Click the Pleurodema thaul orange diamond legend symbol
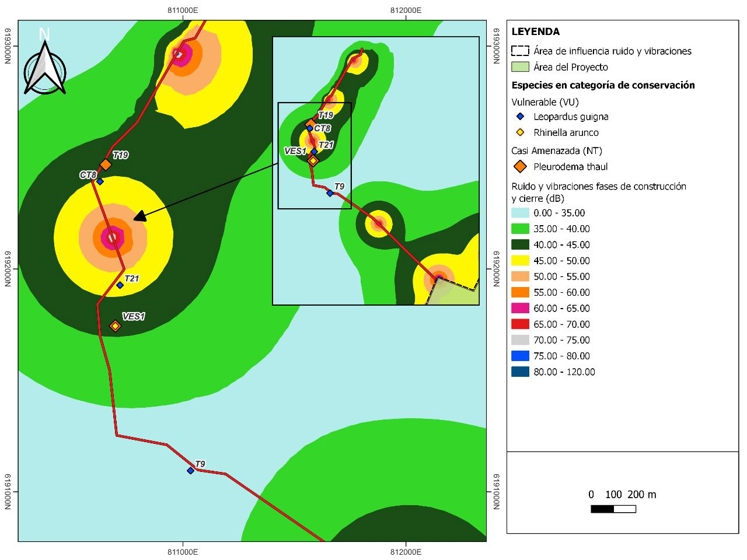Viewport: 747px width, 560px height. point(520,167)
